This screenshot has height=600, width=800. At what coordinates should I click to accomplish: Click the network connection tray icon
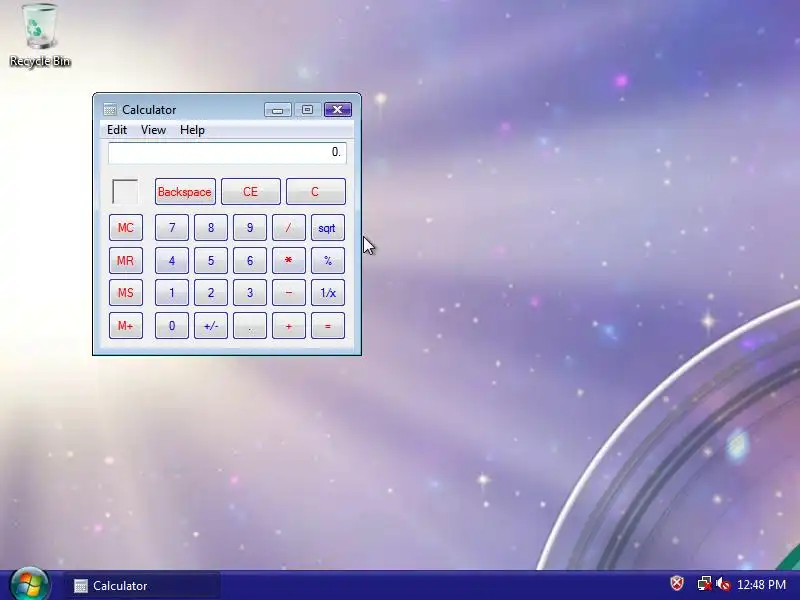pyautogui.click(x=705, y=584)
